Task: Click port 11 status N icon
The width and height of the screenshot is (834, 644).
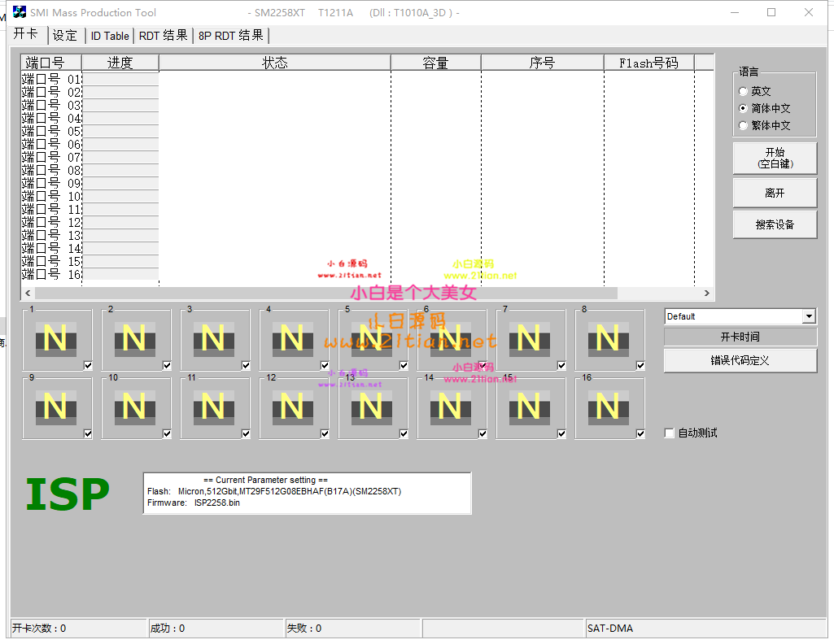Action: click(214, 407)
